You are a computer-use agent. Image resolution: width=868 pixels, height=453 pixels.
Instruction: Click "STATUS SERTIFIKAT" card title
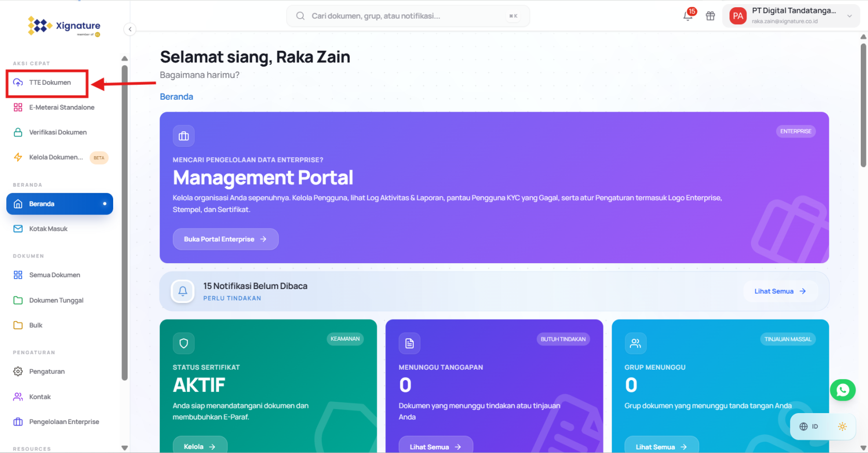[x=206, y=367]
